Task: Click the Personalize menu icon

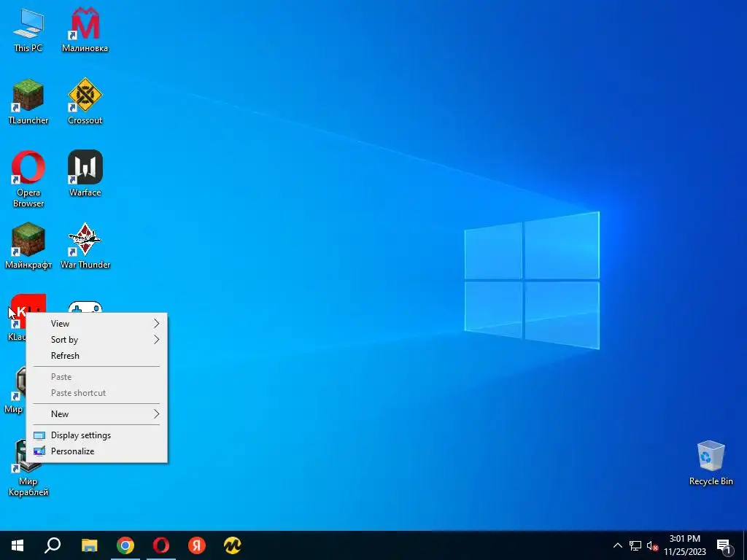Action: pos(39,451)
